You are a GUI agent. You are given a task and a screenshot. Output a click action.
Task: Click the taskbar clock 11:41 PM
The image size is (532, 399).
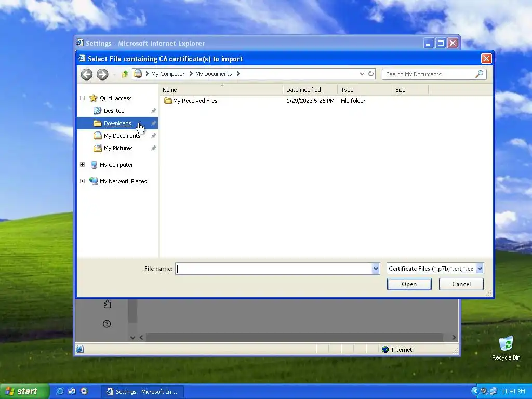click(513, 392)
